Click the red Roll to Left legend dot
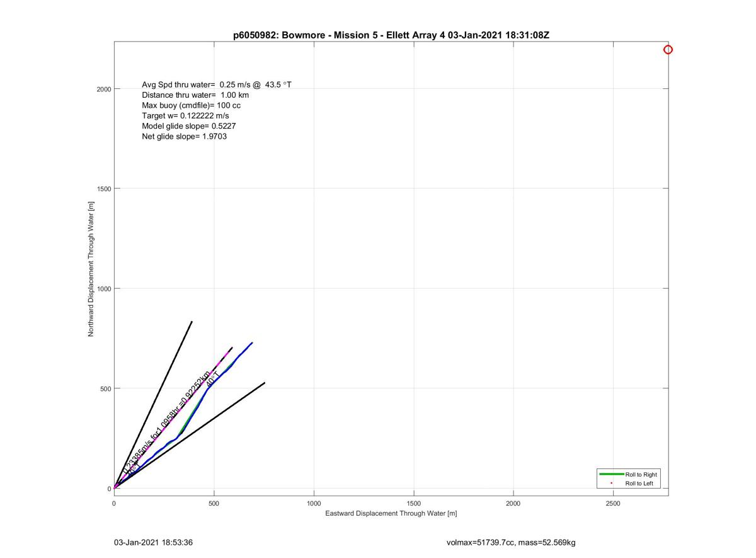The width and height of the screenshot is (756, 558). click(x=611, y=484)
